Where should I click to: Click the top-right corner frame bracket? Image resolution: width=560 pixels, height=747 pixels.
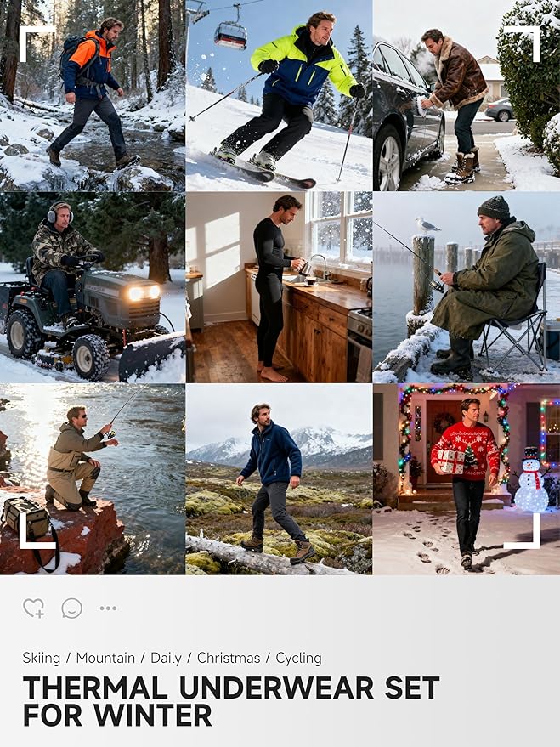click(x=522, y=44)
